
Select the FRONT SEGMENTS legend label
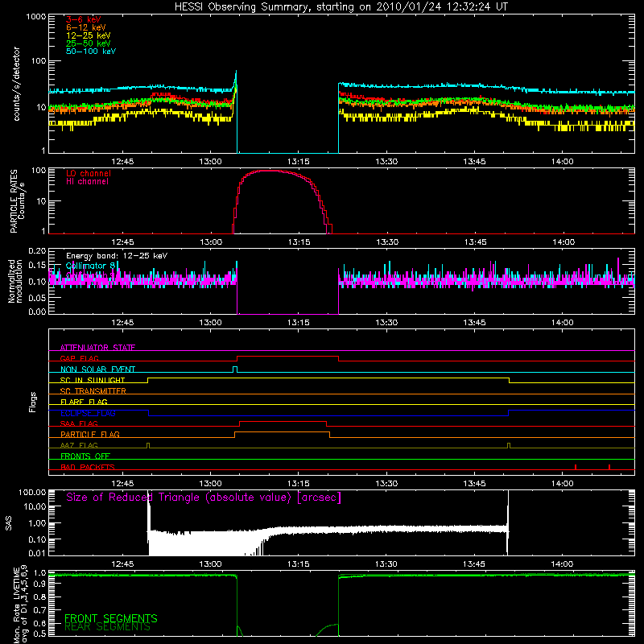[111, 618]
